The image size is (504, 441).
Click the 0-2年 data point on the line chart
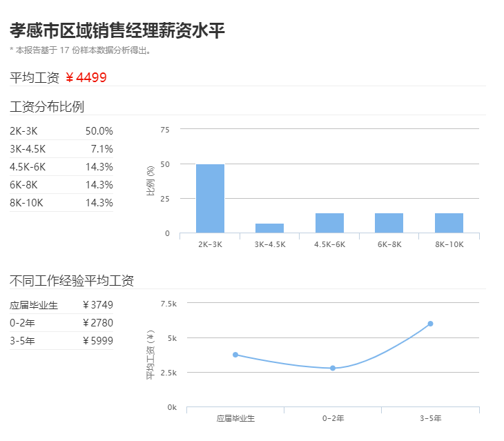333,368
